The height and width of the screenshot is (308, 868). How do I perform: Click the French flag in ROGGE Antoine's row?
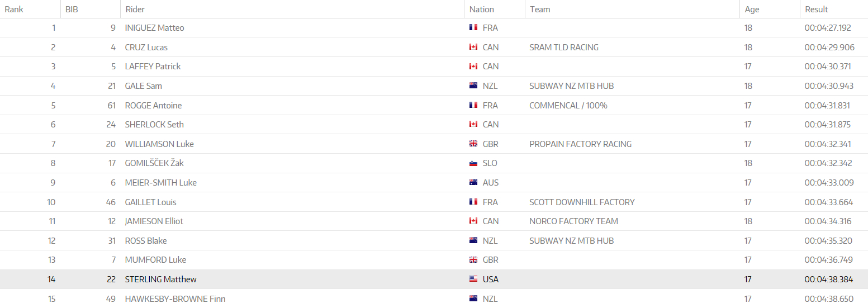point(473,105)
